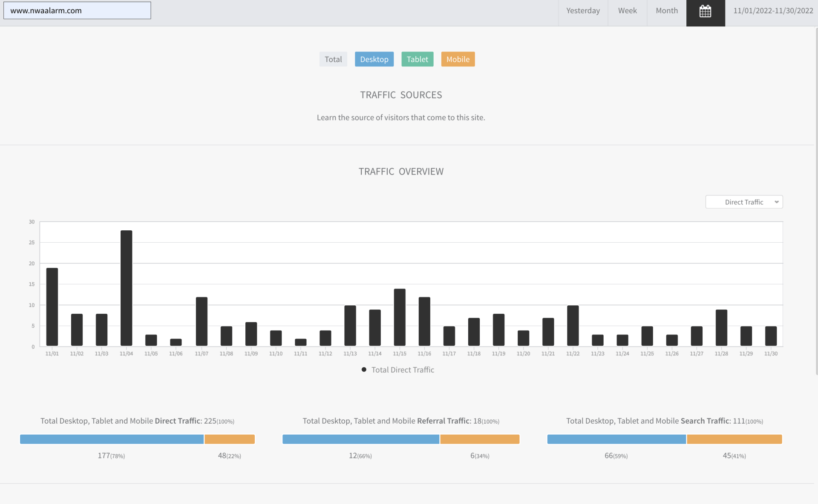
Task: Click the tallest bar on 11/04
Action: coord(126,288)
